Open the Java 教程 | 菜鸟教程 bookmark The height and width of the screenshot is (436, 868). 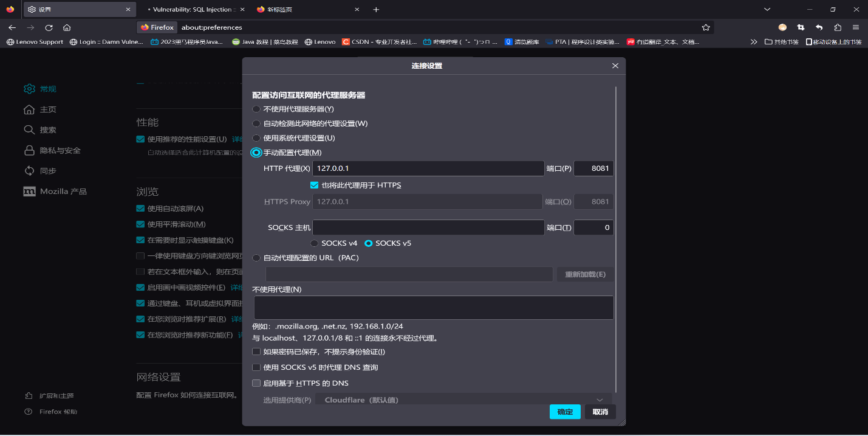point(265,42)
